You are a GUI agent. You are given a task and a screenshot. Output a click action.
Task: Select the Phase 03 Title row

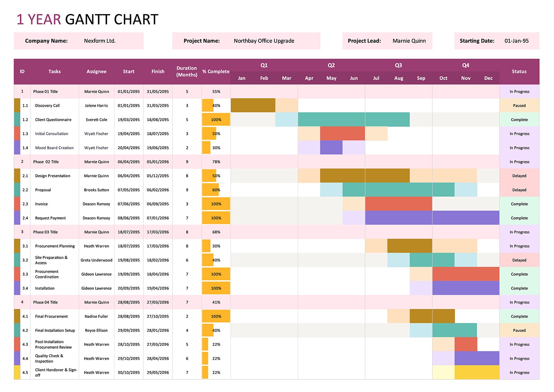click(x=54, y=232)
